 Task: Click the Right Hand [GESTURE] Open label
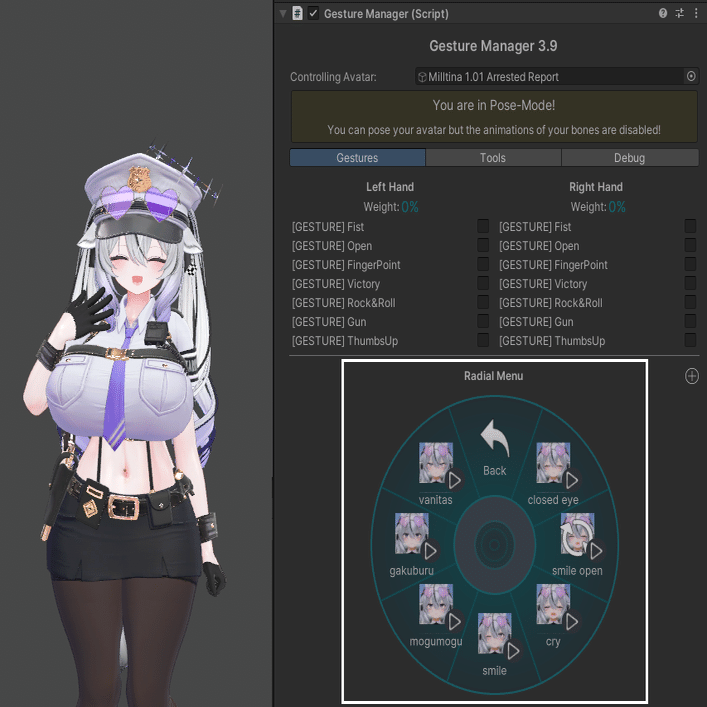[539, 246]
